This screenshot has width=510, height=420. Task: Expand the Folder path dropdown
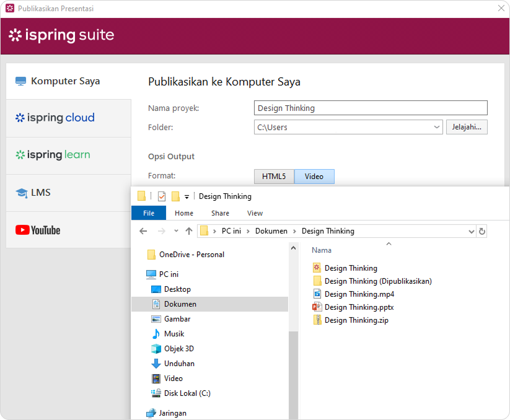click(x=437, y=128)
